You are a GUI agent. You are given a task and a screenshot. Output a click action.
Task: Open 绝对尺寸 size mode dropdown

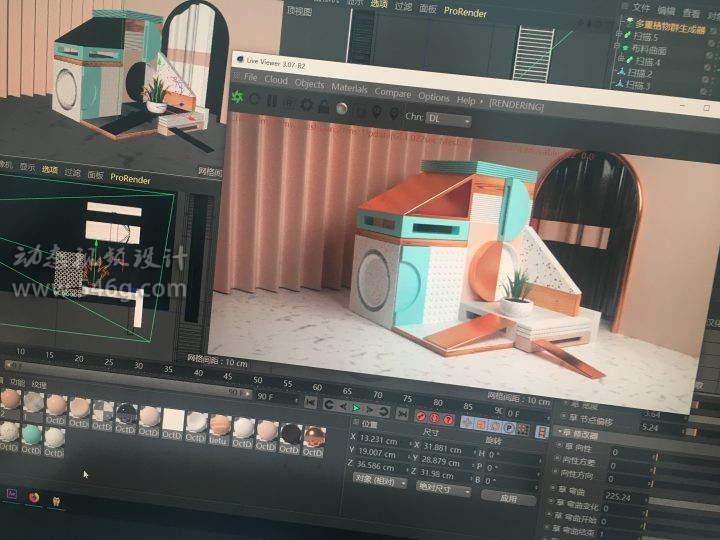tap(444, 489)
